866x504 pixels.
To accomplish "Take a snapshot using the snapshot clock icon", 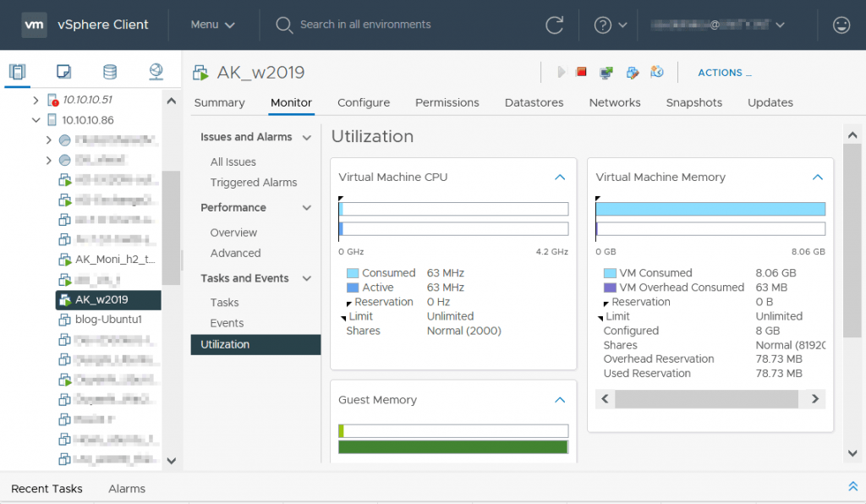I will [x=658, y=73].
